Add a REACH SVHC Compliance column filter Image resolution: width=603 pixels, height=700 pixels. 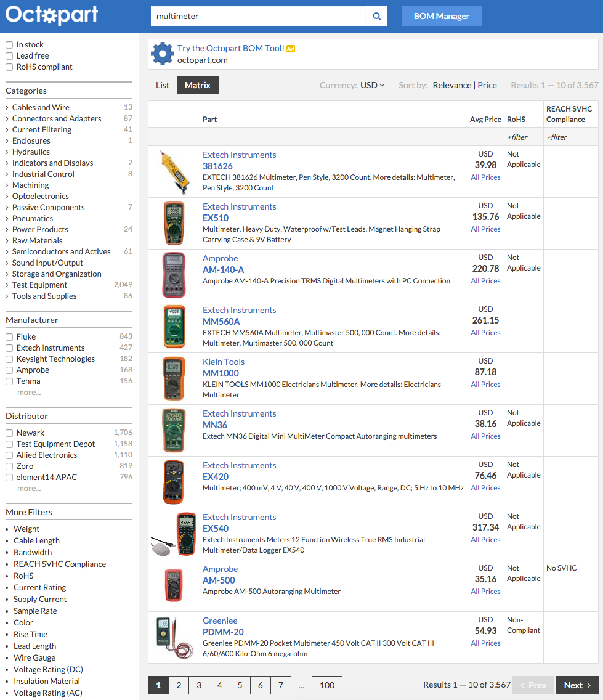pyautogui.click(x=557, y=137)
